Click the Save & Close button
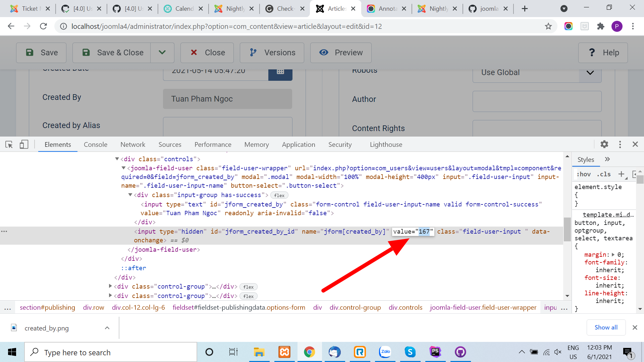The height and width of the screenshot is (362, 644). tap(112, 53)
